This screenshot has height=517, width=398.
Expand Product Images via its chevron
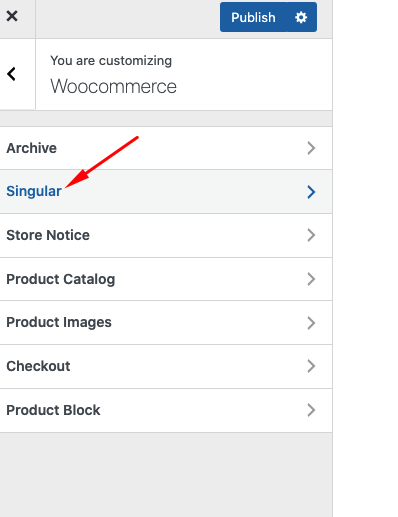point(311,323)
